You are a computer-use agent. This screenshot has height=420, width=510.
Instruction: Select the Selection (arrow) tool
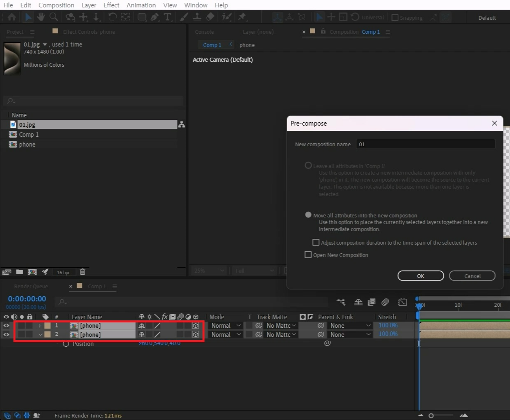[28, 17]
